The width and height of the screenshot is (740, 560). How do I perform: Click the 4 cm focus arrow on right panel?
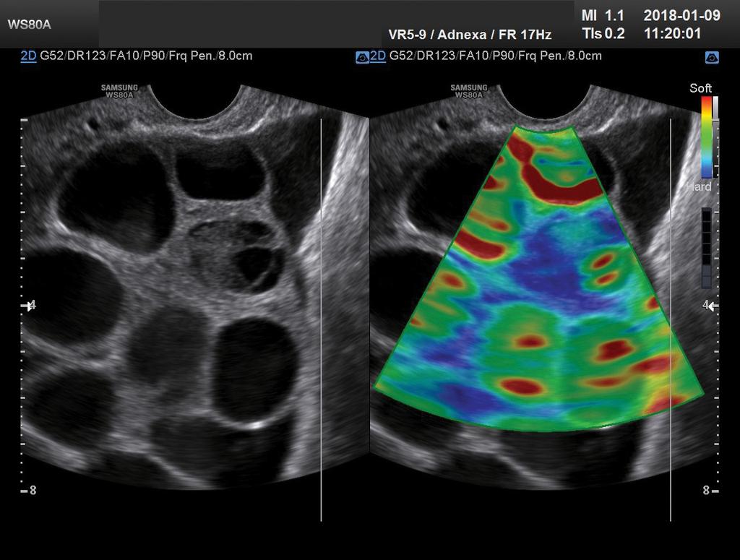click(x=710, y=306)
